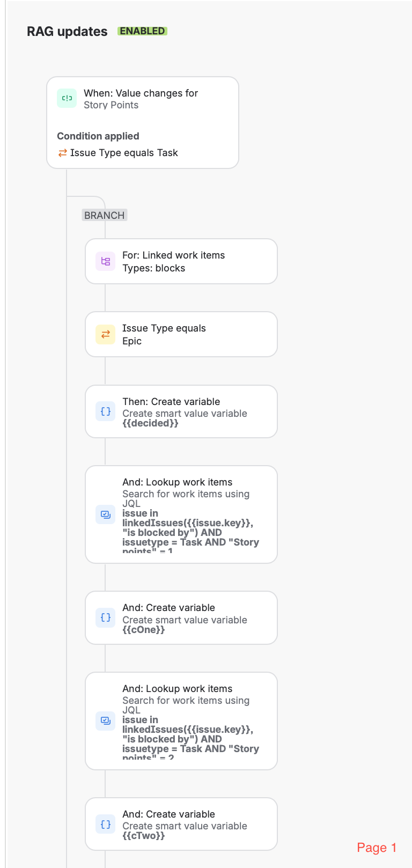Click the lookup icon for the Story points = 1 search
Viewport: 412px width, 868px height.
pyautogui.click(x=106, y=514)
